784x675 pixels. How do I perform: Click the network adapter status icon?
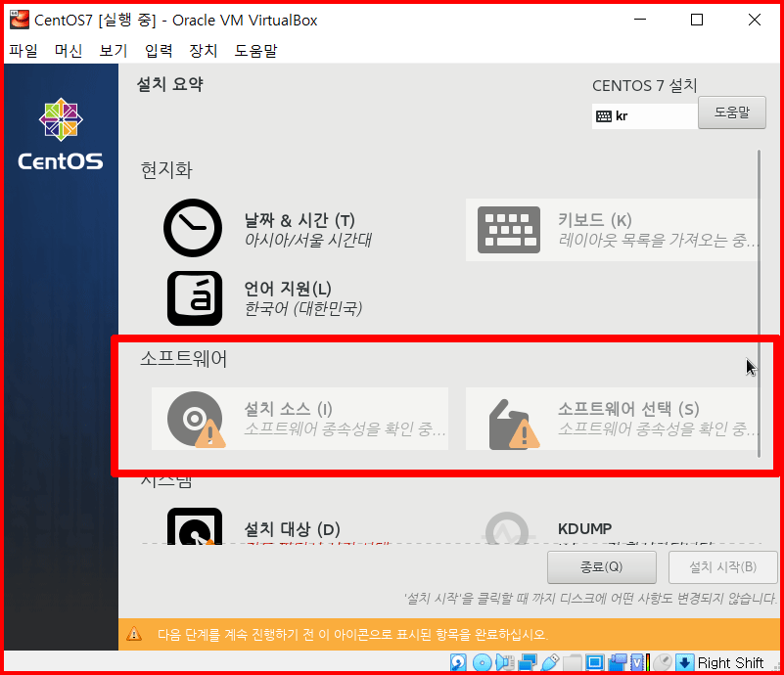coord(528,662)
